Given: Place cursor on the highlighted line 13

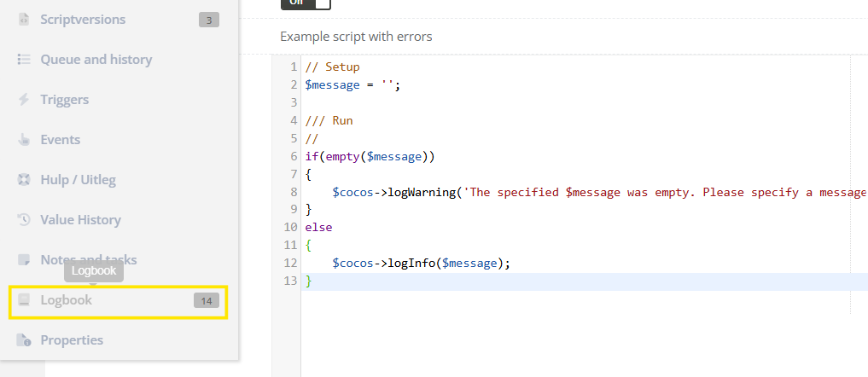Looking at the screenshot, I should tap(512, 281).
